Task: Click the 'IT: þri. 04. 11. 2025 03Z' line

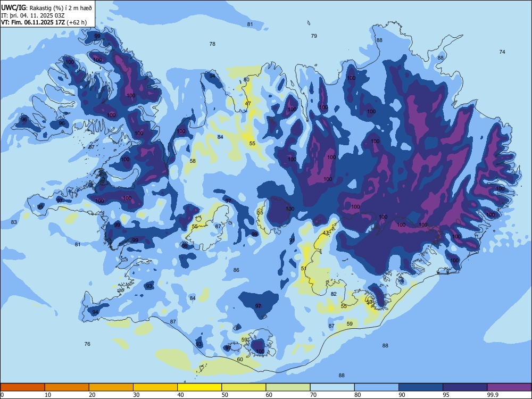Action: click(33, 15)
